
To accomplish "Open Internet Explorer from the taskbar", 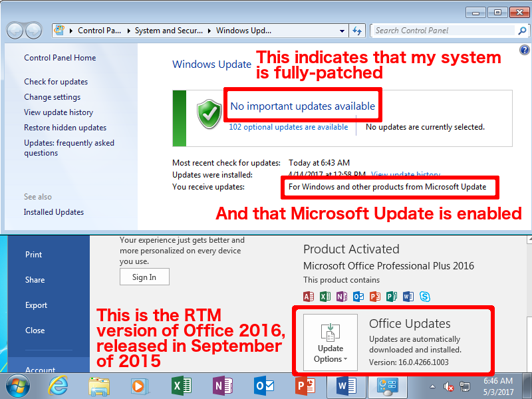I will click(x=58, y=386).
